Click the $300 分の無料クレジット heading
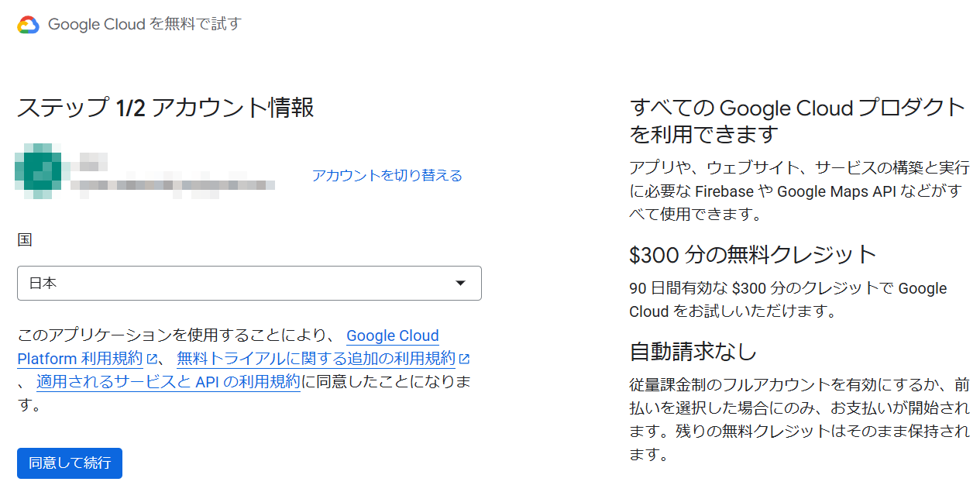980x492 pixels. (752, 254)
